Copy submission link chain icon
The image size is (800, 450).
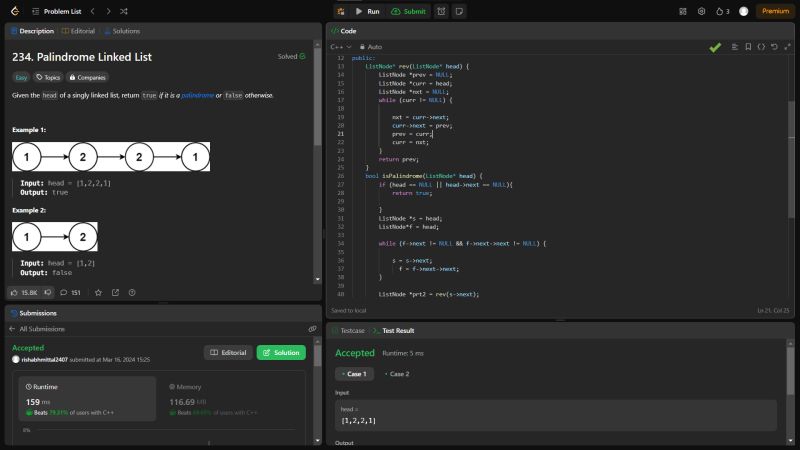click(312, 329)
